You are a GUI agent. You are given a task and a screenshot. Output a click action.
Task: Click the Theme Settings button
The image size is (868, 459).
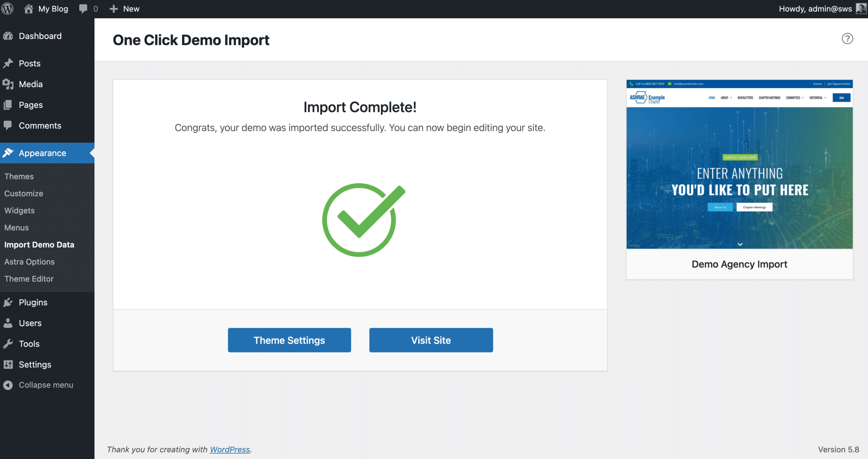pyautogui.click(x=289, y=340)
